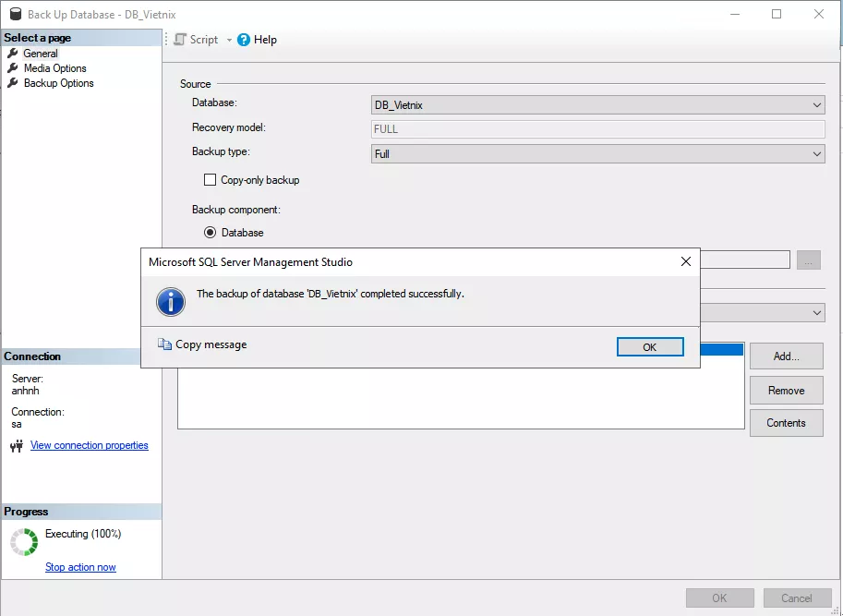Viewport: 843px width, 616px height.
Task: Click the Add... destination button
Action: tap(786, 356)
